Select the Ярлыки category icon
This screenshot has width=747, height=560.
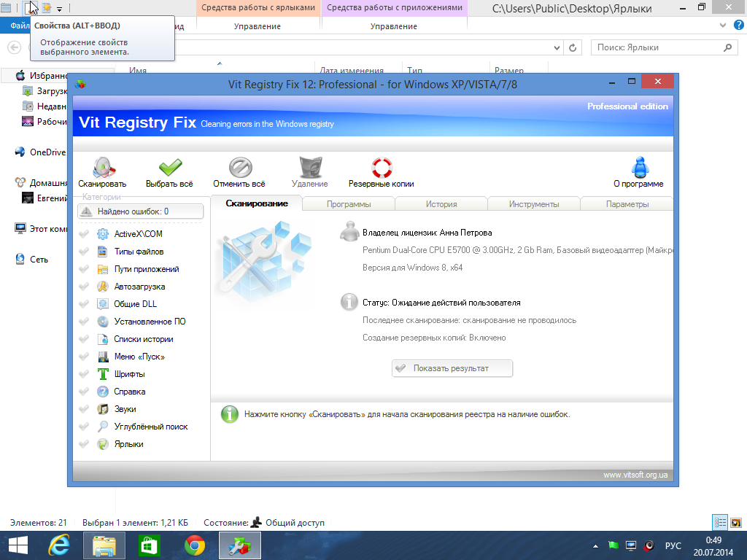(102, 444)
